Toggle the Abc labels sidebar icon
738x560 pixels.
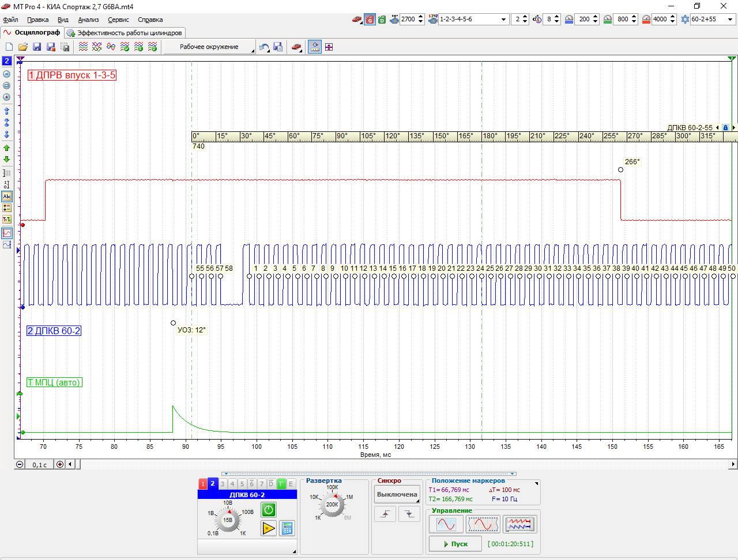pos(7,196)
